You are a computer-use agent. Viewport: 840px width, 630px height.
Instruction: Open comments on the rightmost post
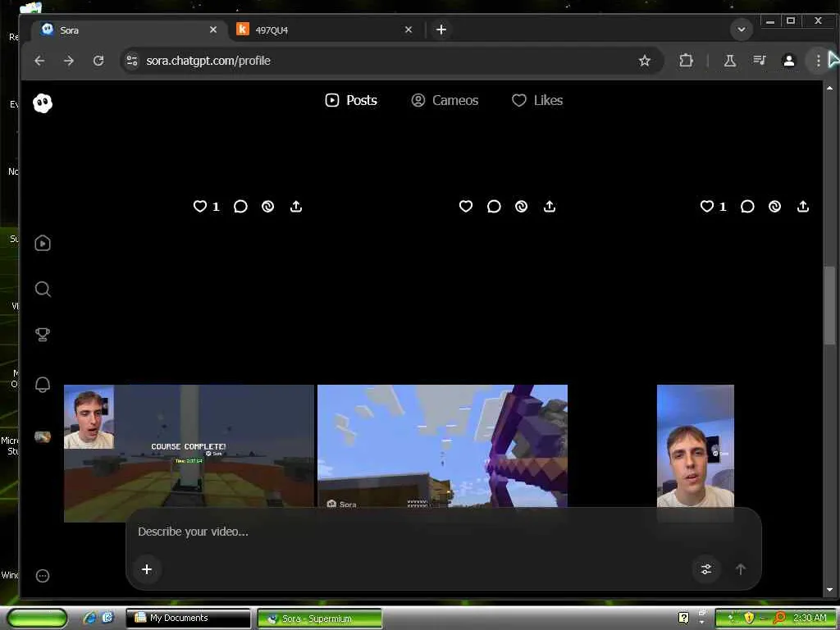tap(747, 206)
